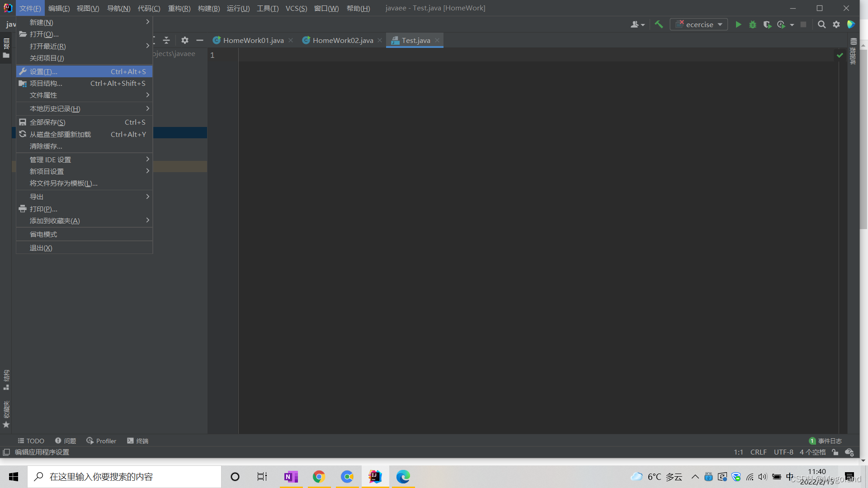
Task: Toggle the read-only lock icon in status bar
Action: [835, 452]
